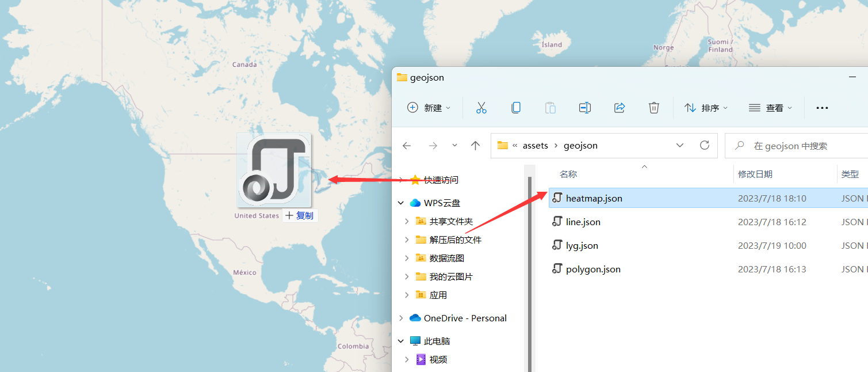
Task: Click the Paste icon in the toolbar
Action: [x=550, y=108]
